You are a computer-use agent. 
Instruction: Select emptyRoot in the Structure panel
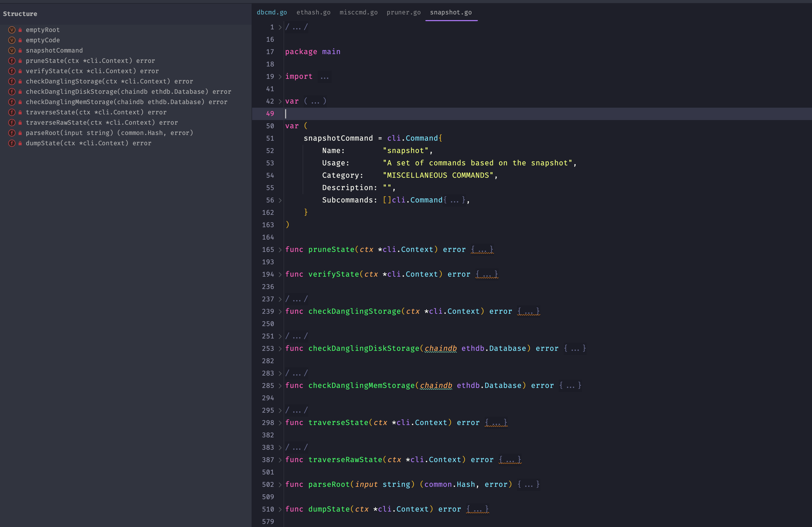click(x=43, y=30)
